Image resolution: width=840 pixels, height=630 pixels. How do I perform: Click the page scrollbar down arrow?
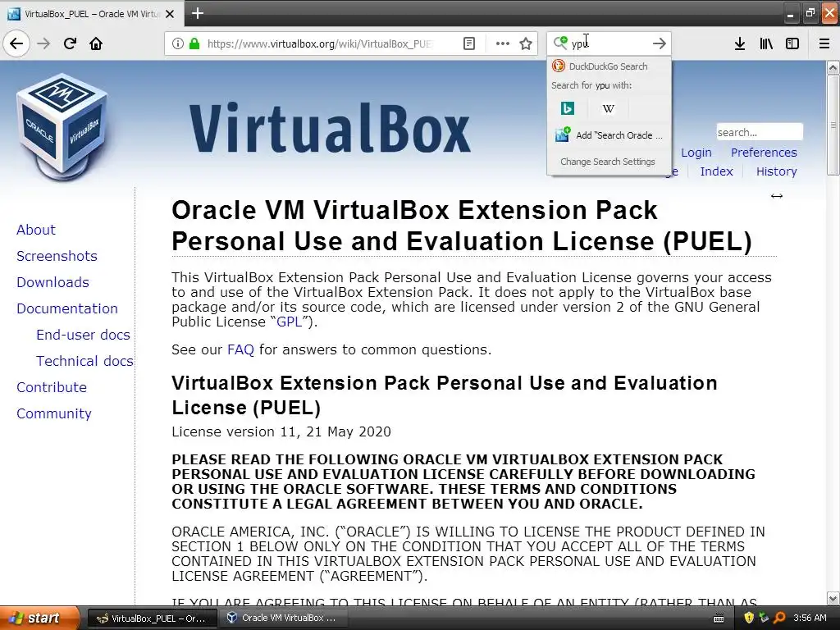(x=833, y=598)
